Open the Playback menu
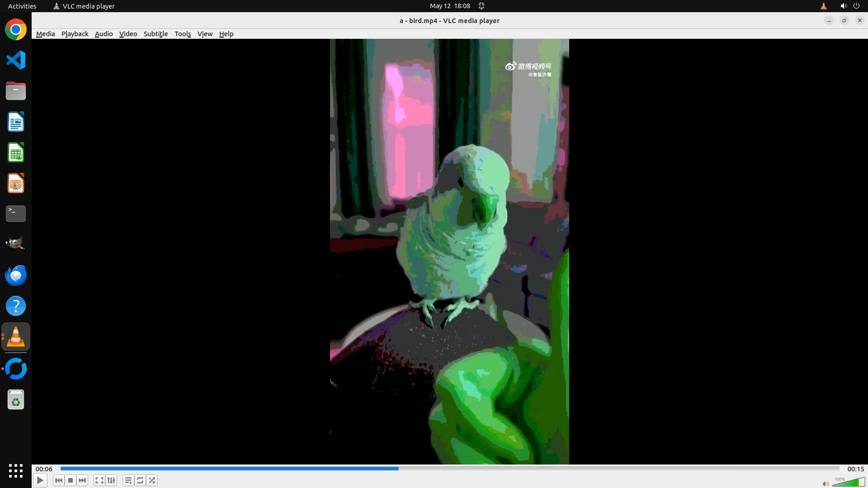This screenshot has height=488, width=868. [x=75, y=34]
